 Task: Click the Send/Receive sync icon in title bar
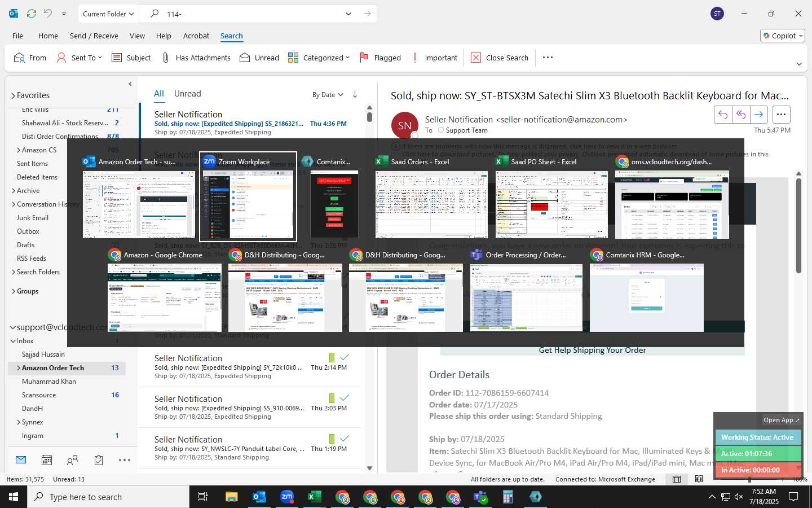point(32,14)
